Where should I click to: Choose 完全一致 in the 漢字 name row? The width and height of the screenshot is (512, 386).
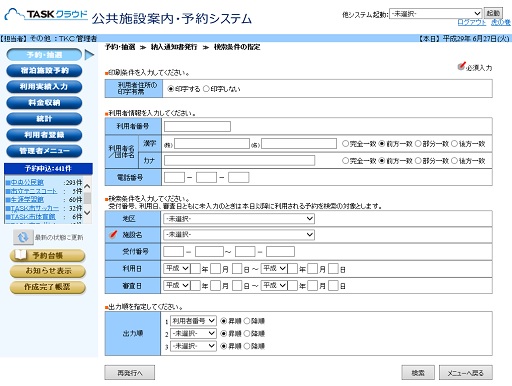[345, 144]
